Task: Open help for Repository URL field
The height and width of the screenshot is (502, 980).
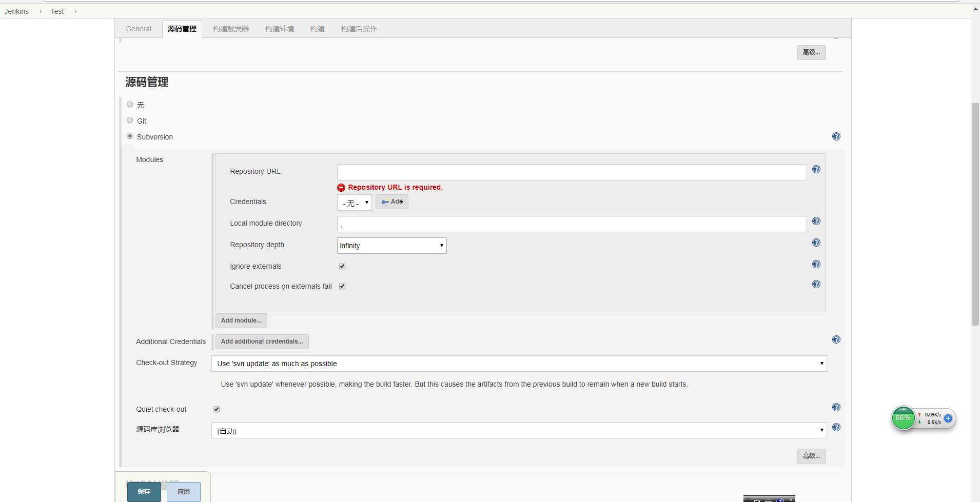Action: (816, 170)
